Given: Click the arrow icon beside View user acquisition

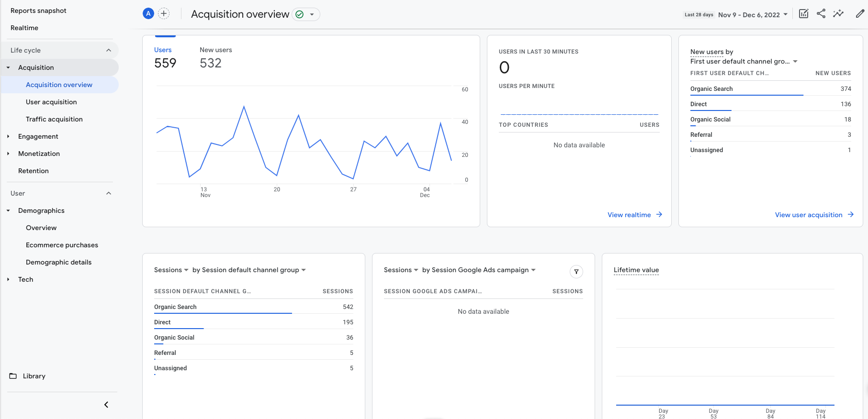Looking at the screenshot, I should 851,214.
